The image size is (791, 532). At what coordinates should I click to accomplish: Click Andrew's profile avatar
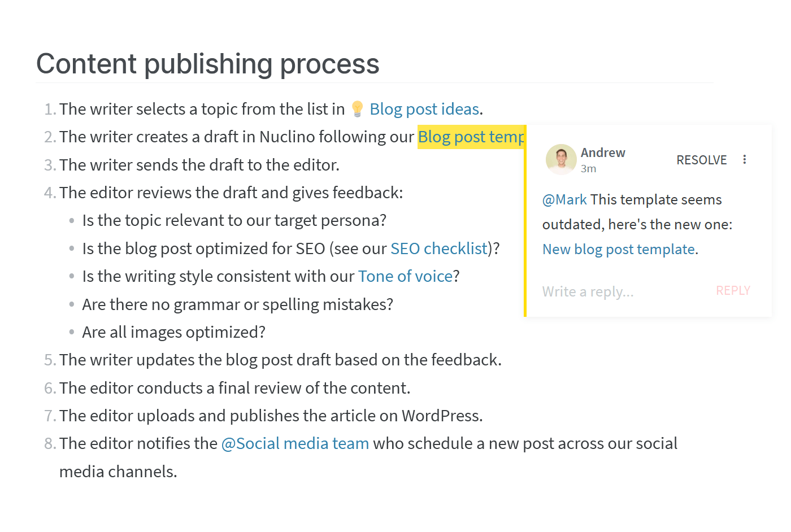[561, 159]
